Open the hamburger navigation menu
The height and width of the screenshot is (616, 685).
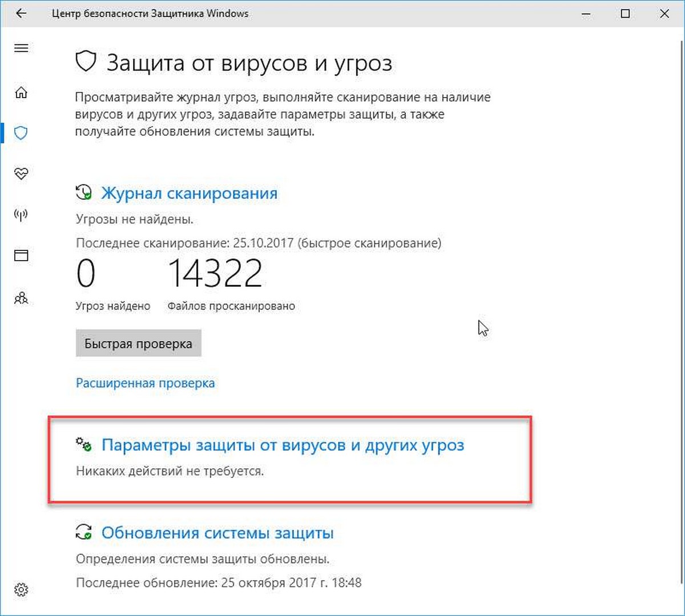[21, 48]
